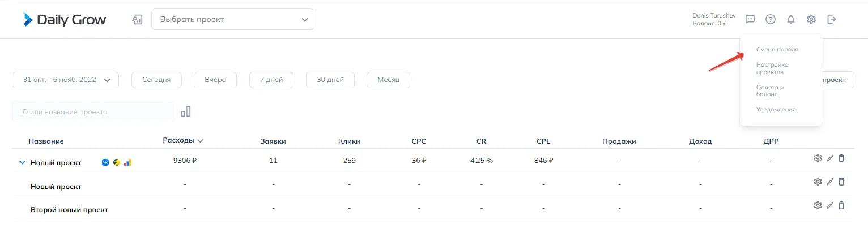The height and width of the screenshot is (250, 868).
Task: Click the bar chart icon beside search field
Action: [x=186, y=111]
